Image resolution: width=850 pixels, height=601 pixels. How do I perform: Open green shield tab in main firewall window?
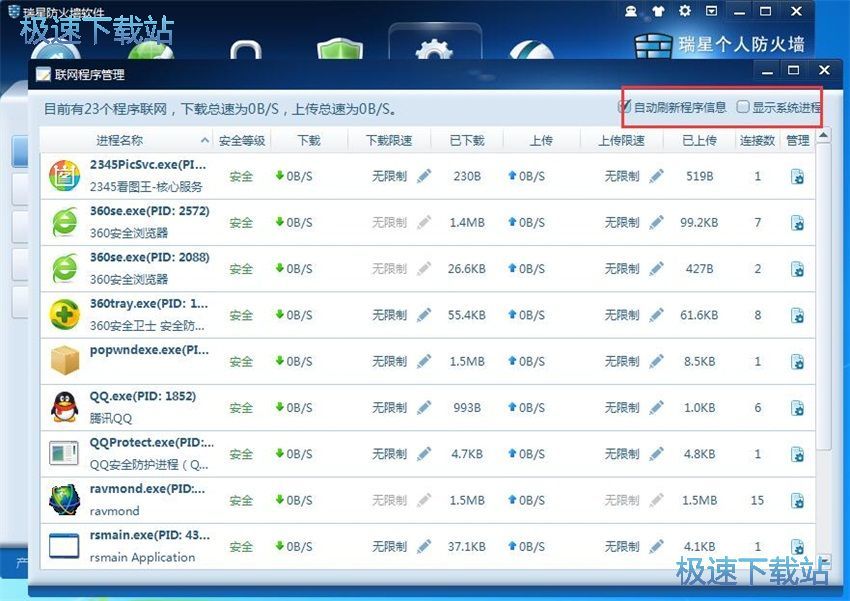tap(340, 49)
